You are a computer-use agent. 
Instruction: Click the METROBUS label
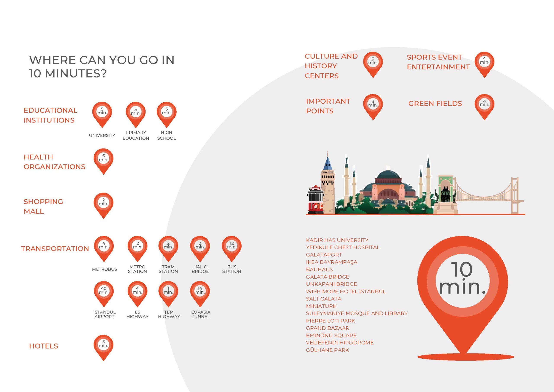coord(105,269)
